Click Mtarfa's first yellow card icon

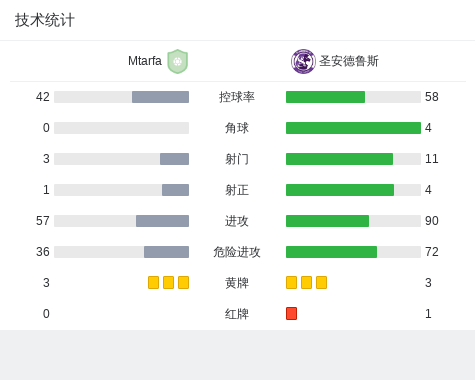(153, 282)
